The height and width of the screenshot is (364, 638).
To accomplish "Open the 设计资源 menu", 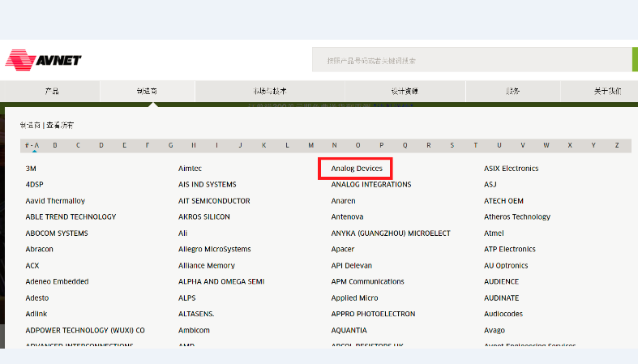I will click(405, 91).
